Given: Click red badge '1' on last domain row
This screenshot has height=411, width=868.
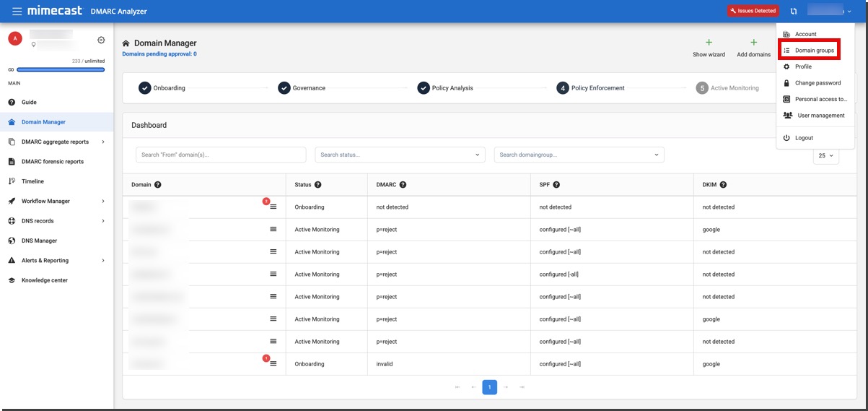Looking at the screenshot, I should [x=266, y=358].
